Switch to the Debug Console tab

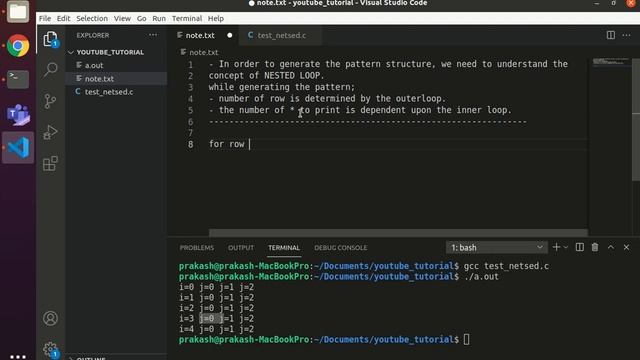click(x=340, y=248)
